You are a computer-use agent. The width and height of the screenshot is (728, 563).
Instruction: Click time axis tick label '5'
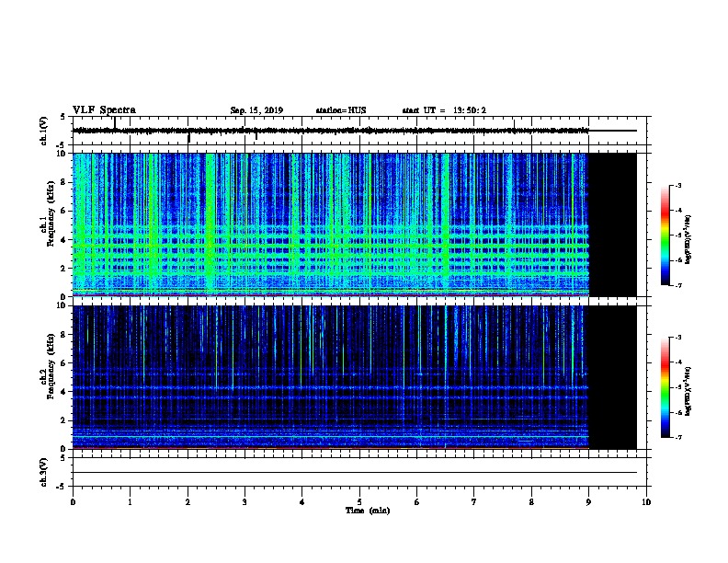(x=359, y=502)
